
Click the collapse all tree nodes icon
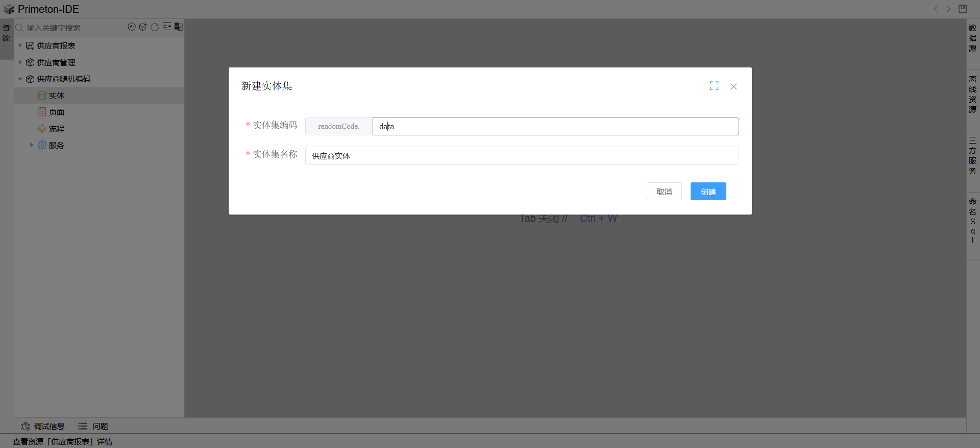(x=166, y=27)
